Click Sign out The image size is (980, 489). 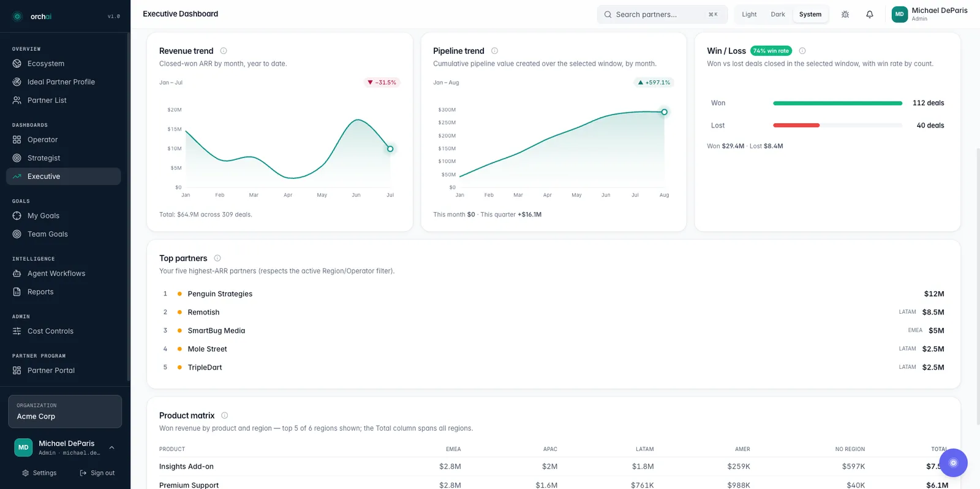tap(97, 473)
